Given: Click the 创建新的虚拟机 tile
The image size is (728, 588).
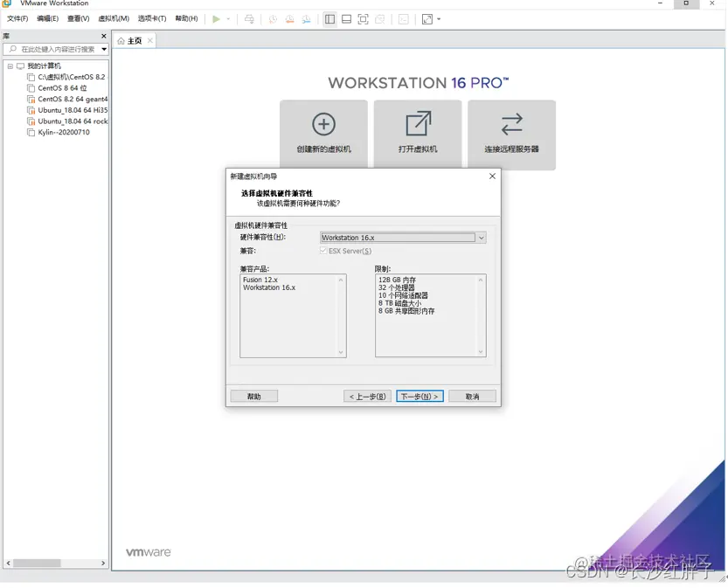Looking at the screenshot, I should click(323, 135).
